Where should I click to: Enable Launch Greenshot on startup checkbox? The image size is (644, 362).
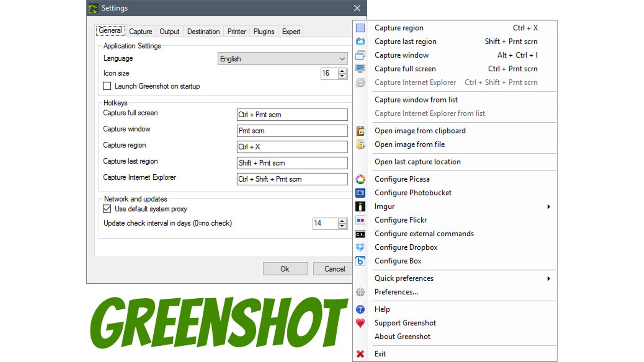[107, 86]
